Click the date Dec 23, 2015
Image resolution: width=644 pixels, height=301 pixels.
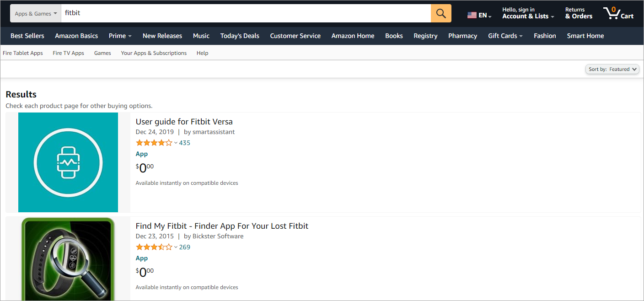coord(155,236)
